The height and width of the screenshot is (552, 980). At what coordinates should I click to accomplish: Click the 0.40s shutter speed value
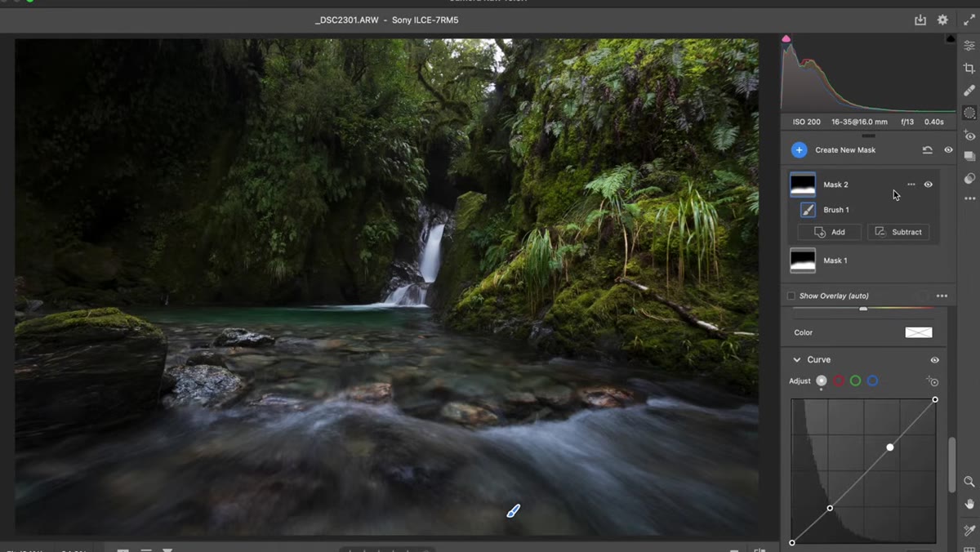933,122
